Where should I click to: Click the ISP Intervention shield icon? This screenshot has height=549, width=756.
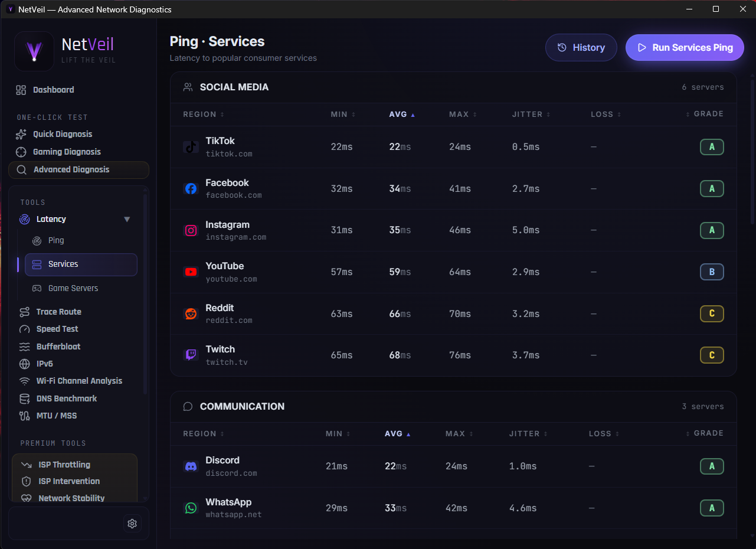(x=26, y=481)
